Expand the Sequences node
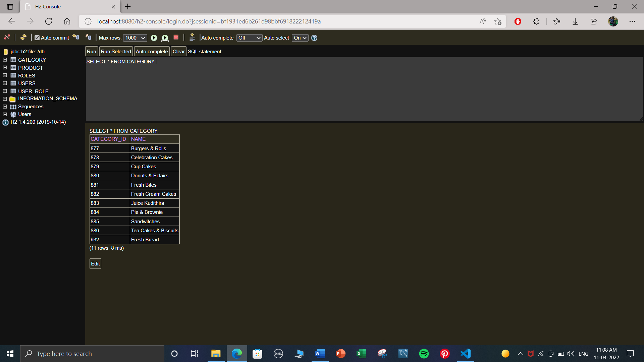This screenshot has width=644, height=362. click(x=5, y=107)
